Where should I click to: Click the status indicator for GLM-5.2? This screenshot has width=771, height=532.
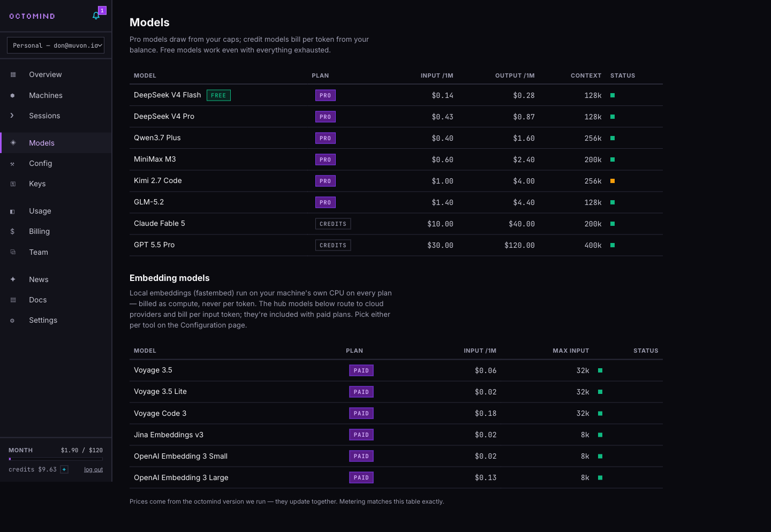point(613,202)
